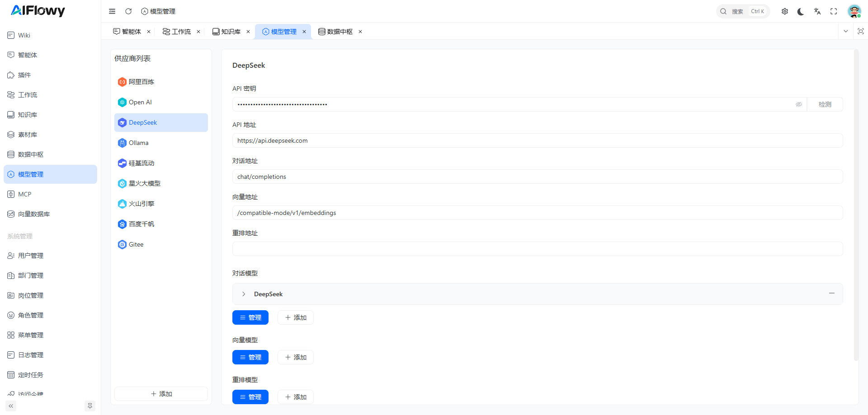
Task: Open the 智能体 sidebar menu
Action: click(x=50, y=55)
